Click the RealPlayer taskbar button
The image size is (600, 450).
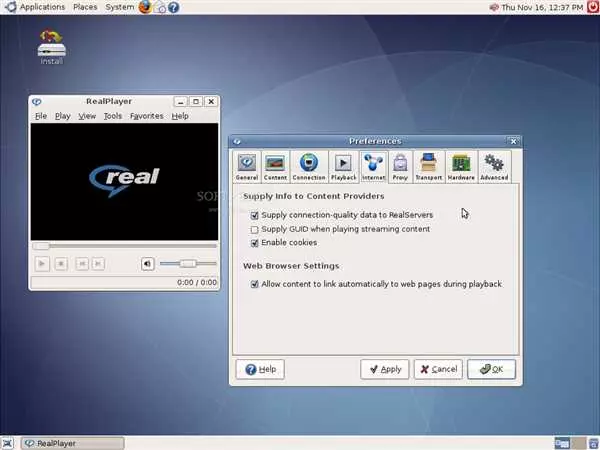click(x=72, y=443)
